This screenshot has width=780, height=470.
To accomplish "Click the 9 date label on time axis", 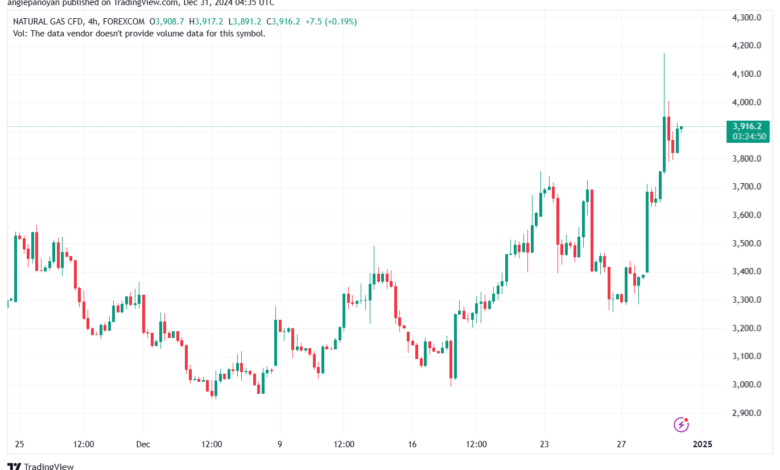I will coord(280,444).
